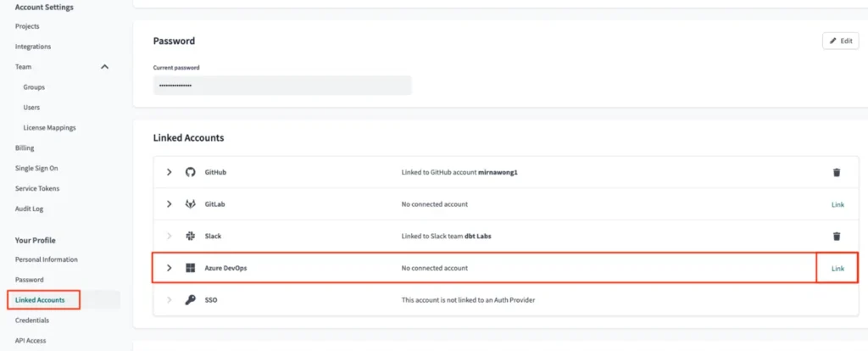
Task: Link the GitLab account
Action: point(837,204)
